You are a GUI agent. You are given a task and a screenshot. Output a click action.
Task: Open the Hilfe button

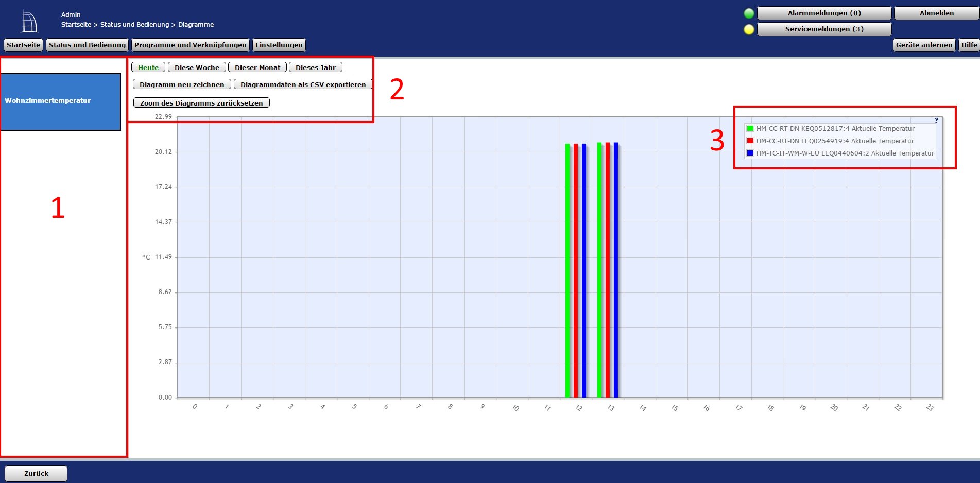969,45
